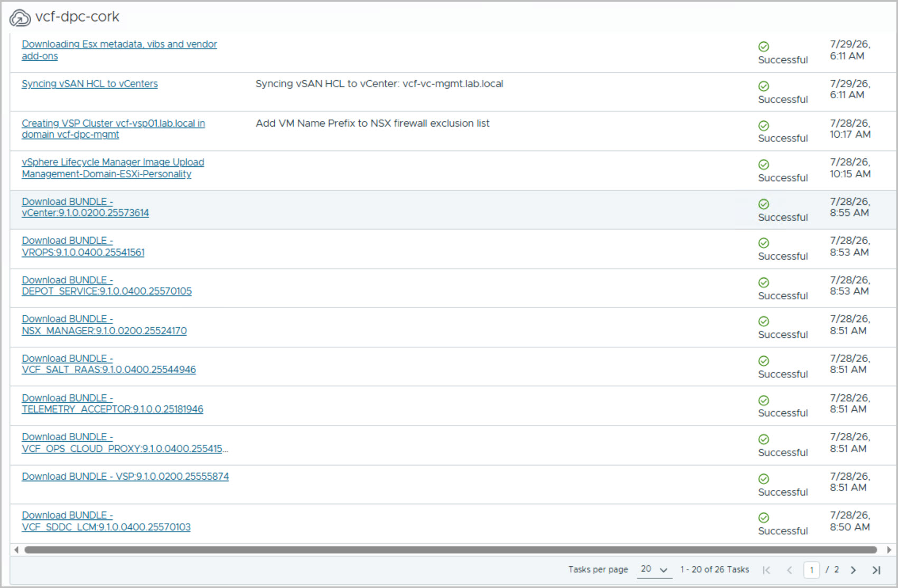Open Download BUNDLE TELEMETRY_ACCEPTOR link
Screen dimensions: 898x588
[113, 404]
